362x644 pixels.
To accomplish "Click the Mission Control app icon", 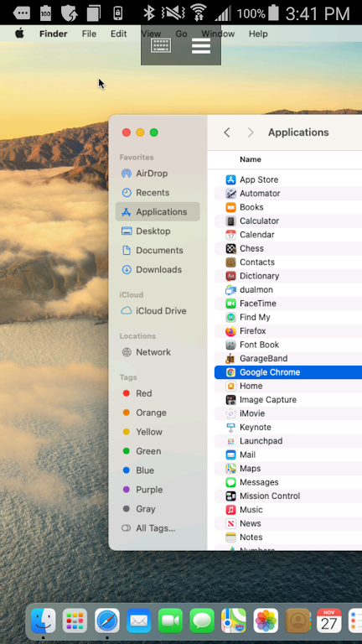I will [230, 496].
